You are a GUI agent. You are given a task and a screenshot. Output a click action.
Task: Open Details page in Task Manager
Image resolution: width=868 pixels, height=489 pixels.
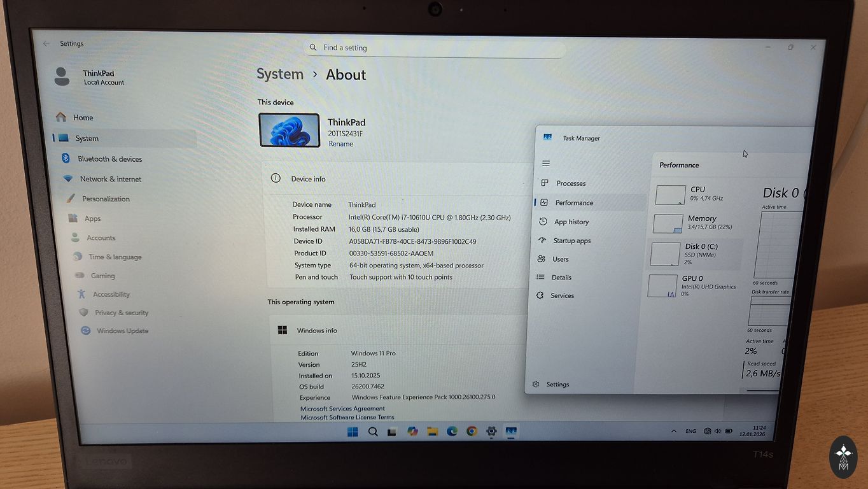pos(561,278)
